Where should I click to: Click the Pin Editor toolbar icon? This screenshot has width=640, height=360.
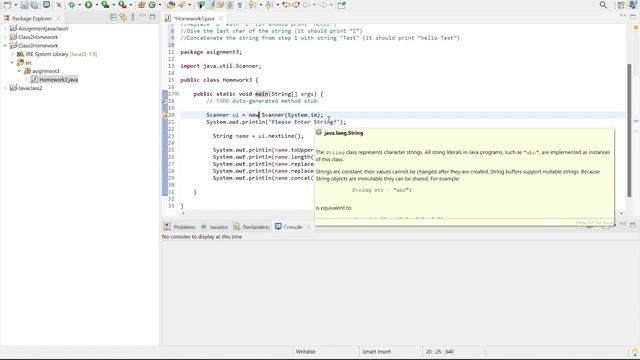342,5
